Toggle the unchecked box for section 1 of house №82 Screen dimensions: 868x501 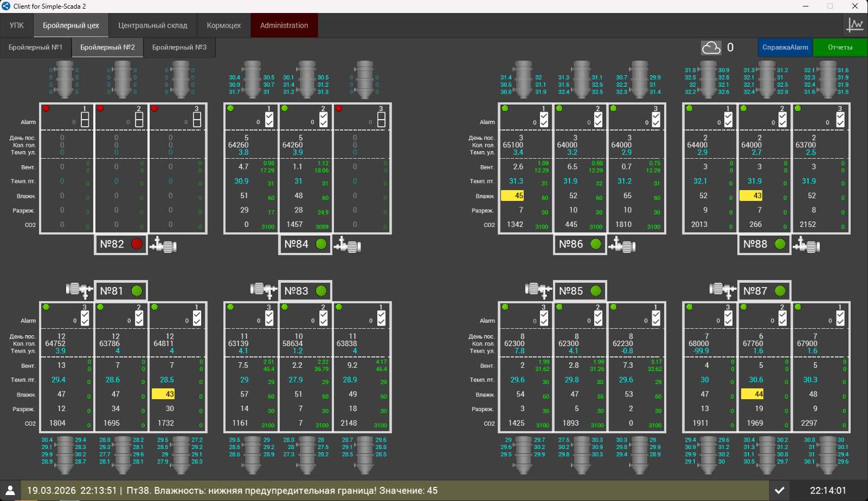click(85, 120)
